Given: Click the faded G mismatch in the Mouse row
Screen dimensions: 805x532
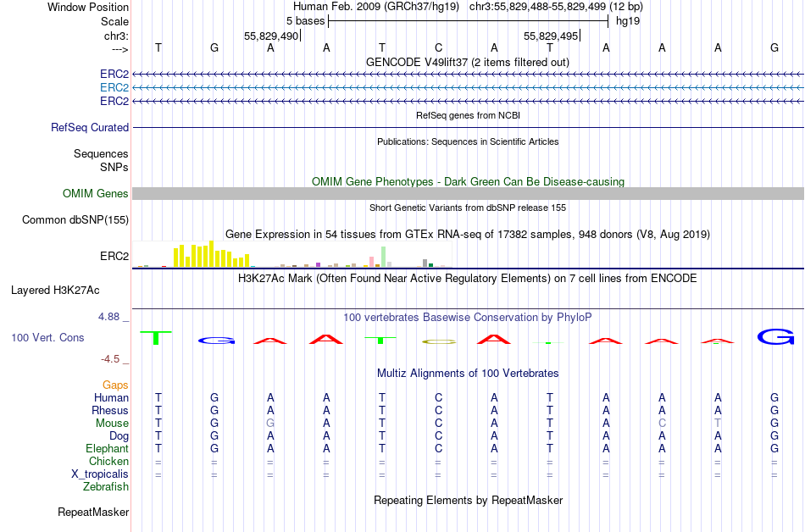Looking at the screenshot, I should (270, 424).
